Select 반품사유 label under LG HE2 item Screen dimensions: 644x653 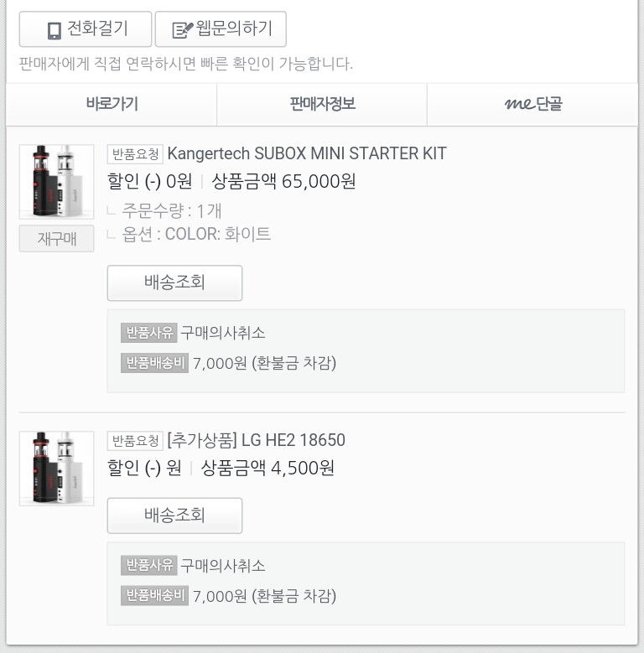pos(148,565)
